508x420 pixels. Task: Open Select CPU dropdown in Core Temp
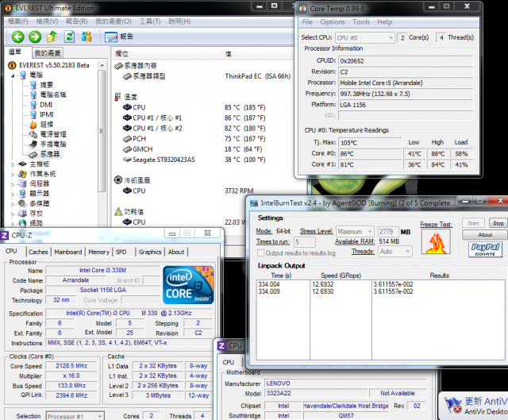point(365,38)
